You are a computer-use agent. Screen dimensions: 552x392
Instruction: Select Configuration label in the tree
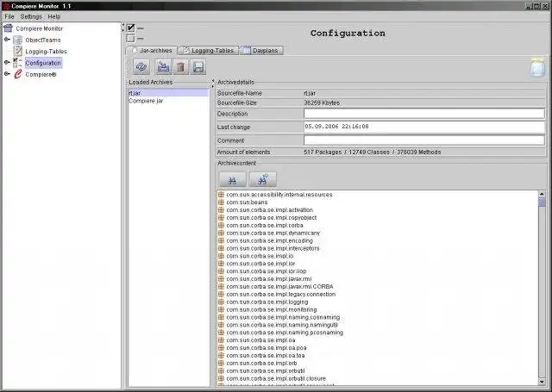43,63
